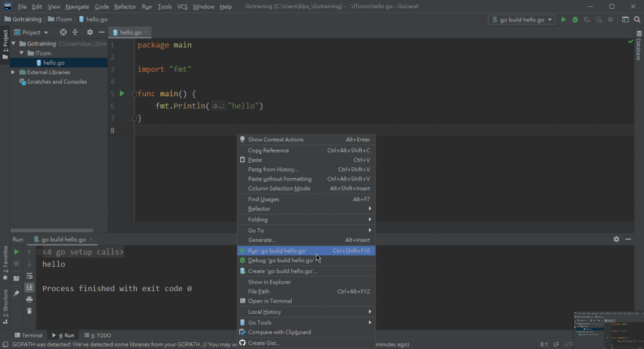The height and width of the screenshot is (349, 644).
Task: Click the LF line separator in status bar
Action: click(x=556, y=345)
